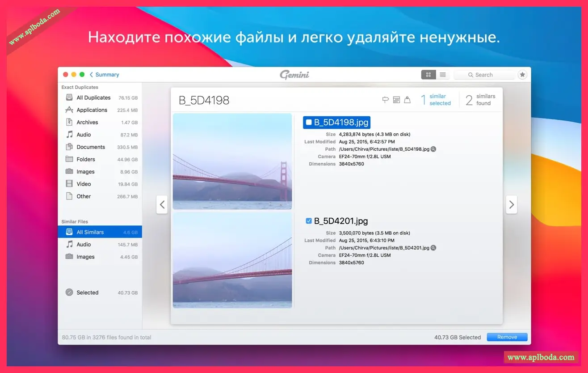Click the Images camera icon under Similar Files

[x=69, y=257]
